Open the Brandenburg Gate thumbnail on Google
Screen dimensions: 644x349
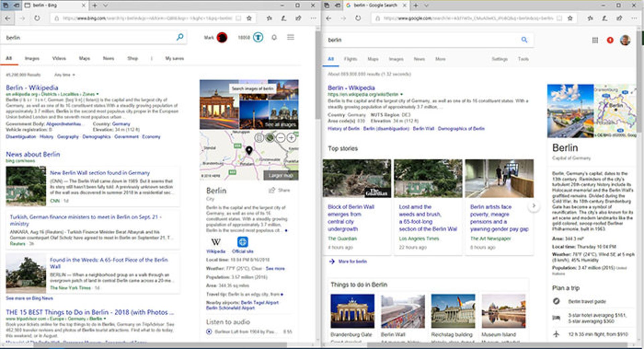pos(352,311)
